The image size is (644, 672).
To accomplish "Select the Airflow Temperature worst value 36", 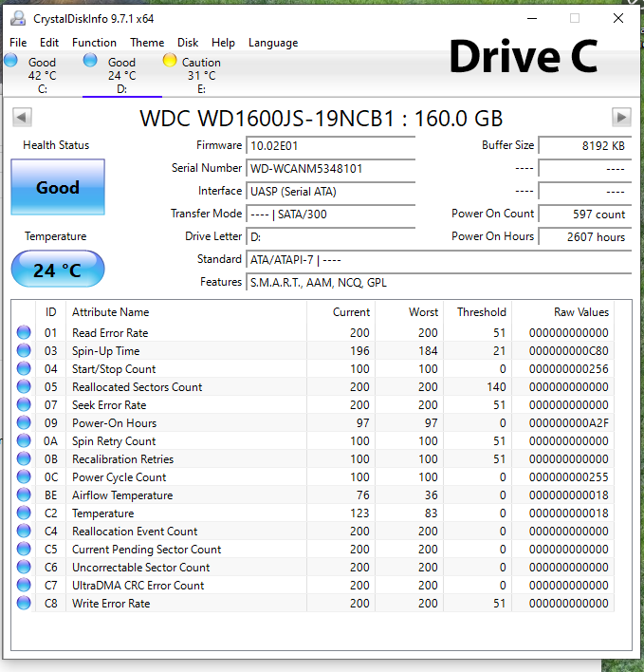I will [432, 495].
